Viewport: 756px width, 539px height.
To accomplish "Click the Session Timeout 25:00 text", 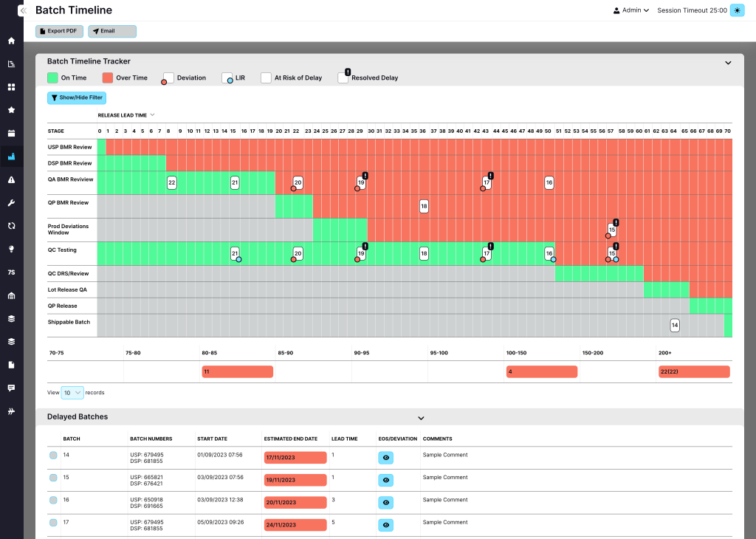I will (692, 10).
